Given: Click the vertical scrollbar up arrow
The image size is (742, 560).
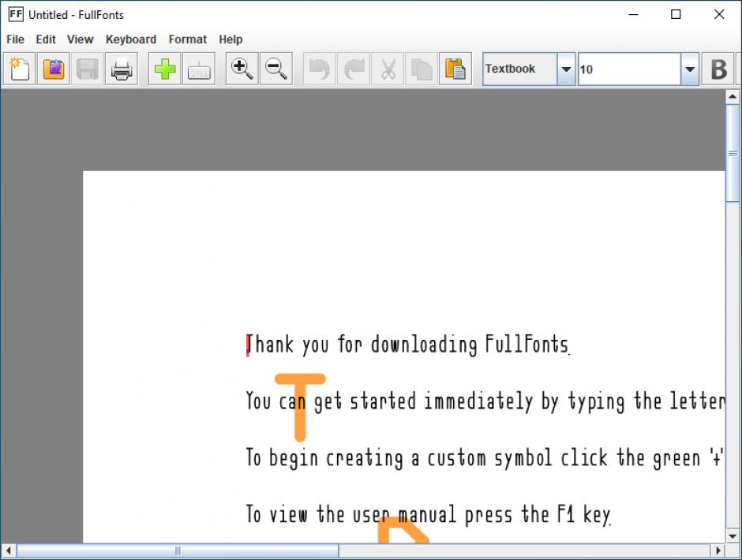Looking at the screenshot, I should (x=733, y=97).
